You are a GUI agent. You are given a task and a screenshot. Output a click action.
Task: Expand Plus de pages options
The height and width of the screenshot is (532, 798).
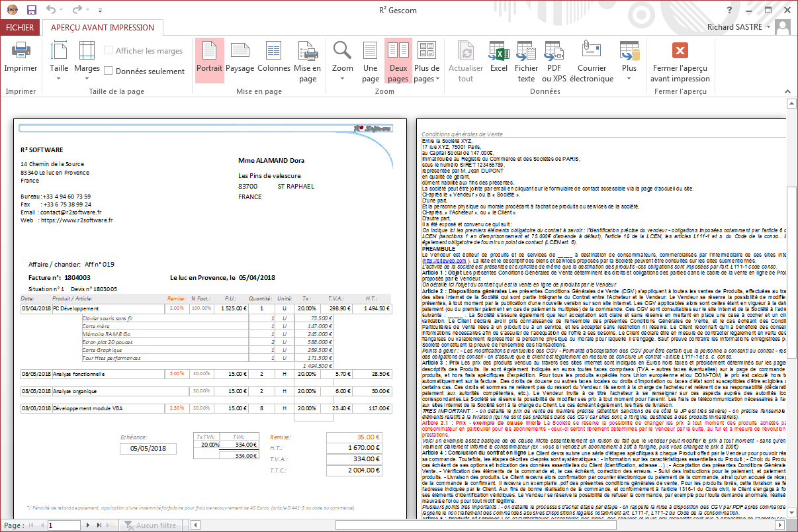[x=427, y=60]
